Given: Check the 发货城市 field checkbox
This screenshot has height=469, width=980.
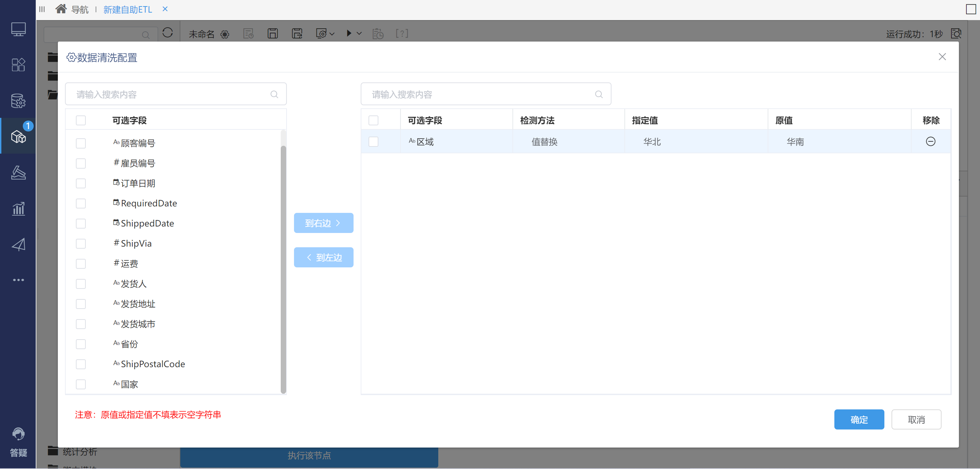Looking at the screenshot, I should click(81, 324).
